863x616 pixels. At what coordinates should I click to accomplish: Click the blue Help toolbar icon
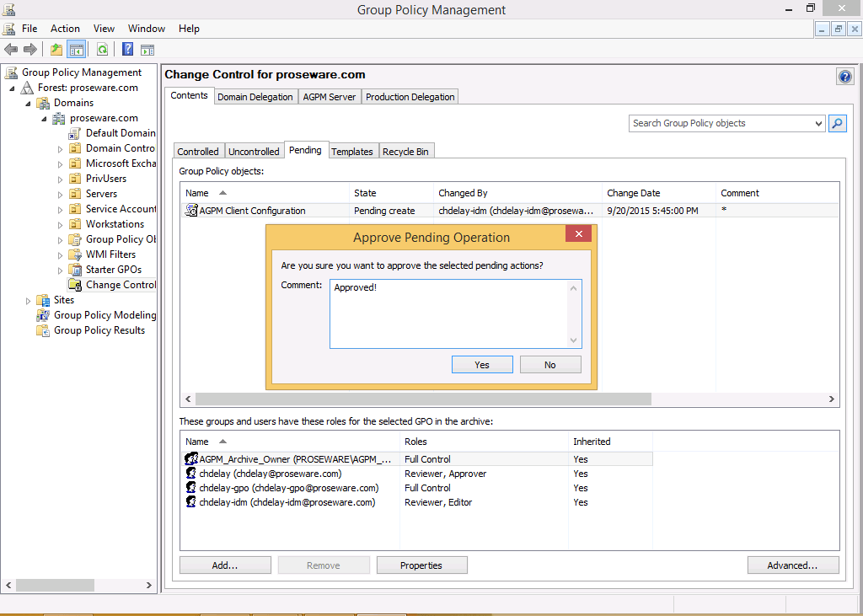point(128,50)
